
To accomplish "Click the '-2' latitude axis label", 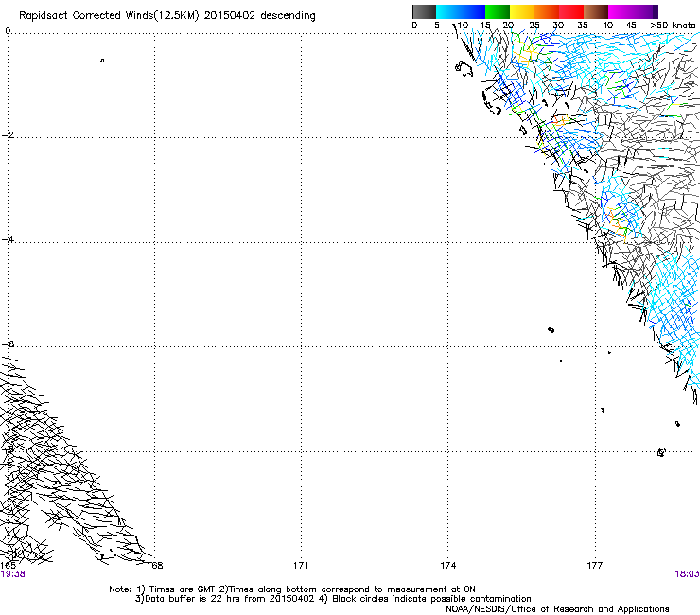I will [9, 135].
